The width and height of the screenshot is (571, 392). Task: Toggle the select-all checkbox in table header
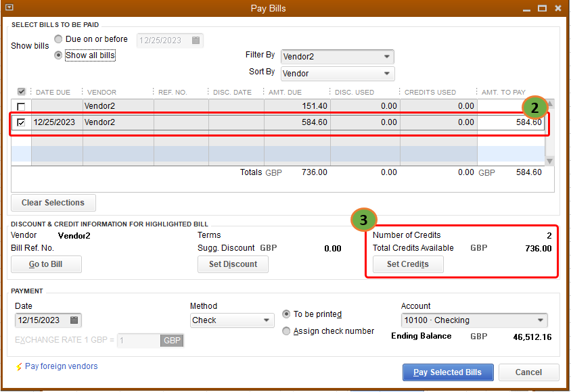[22, 91]
